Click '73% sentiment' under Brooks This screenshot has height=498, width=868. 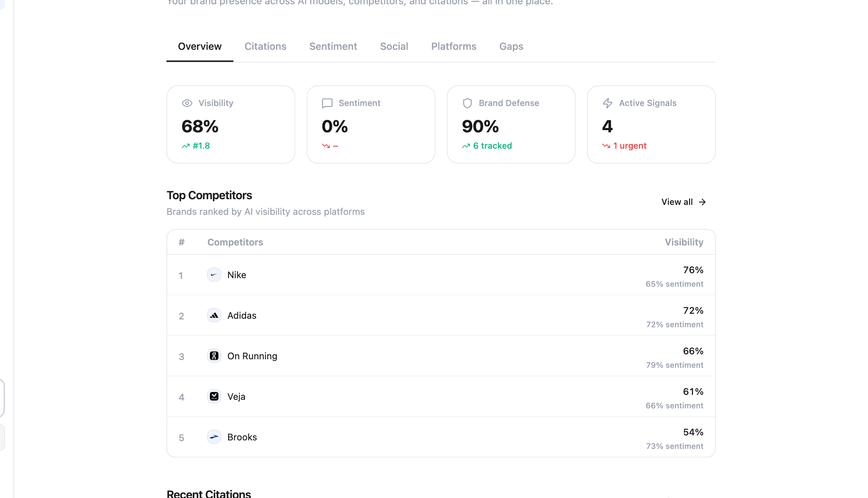(674, 446)
